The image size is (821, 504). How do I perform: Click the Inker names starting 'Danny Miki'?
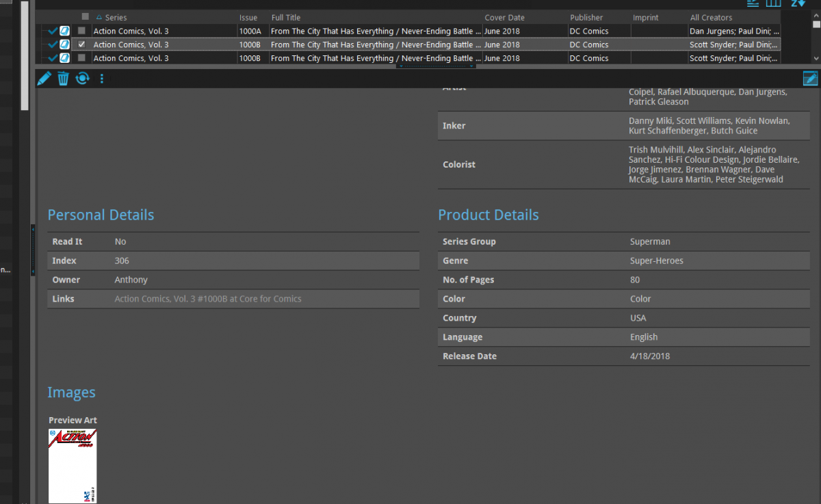[709, 126]
